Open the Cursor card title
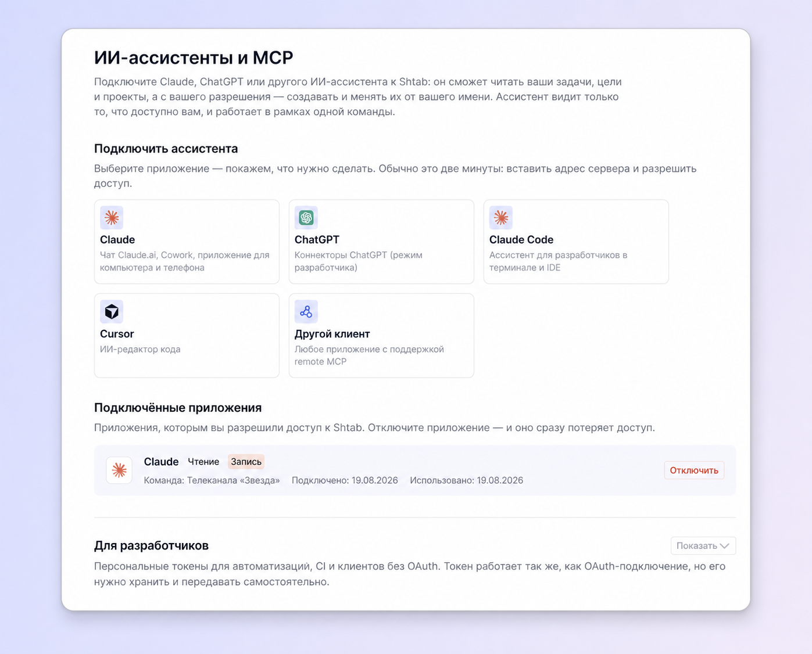Screen dimensions: 812x654 117,334
